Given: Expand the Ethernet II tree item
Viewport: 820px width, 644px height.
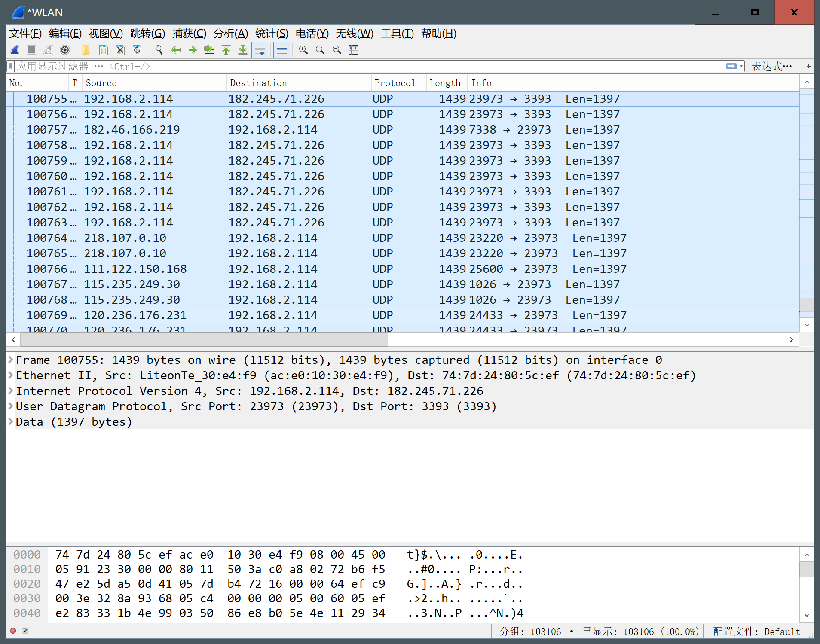Looking at the screenshot, I should [x=11, y=375].
